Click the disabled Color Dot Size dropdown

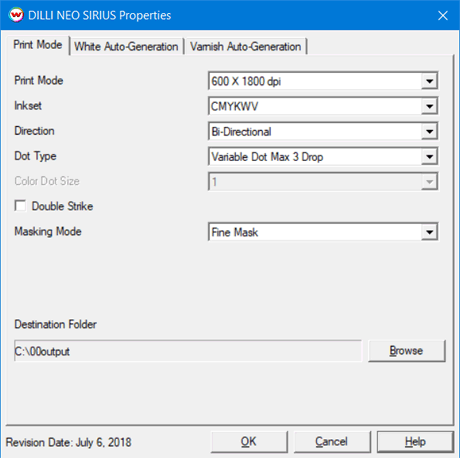[323, 182]
